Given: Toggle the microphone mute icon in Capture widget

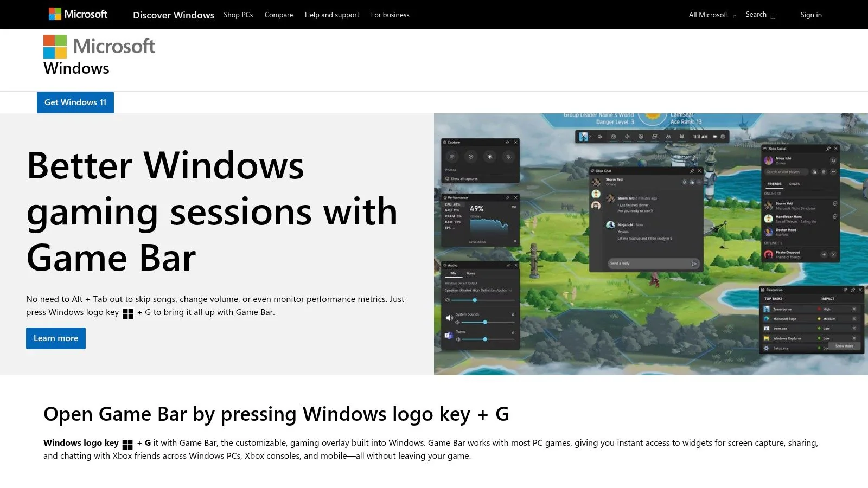Looking at the screenshot, I should click(x=508, y=157).
